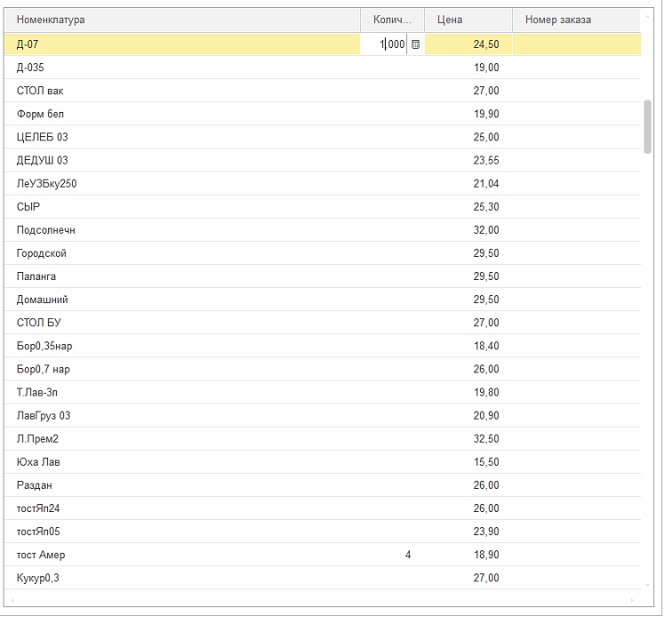Click the quantity input for Д-07

pos(384,44)
